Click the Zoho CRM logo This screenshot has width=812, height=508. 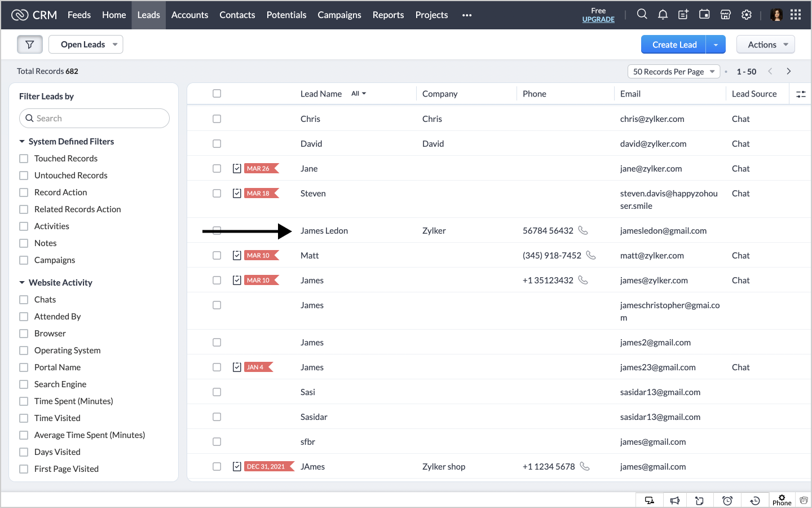pos(34,15)
